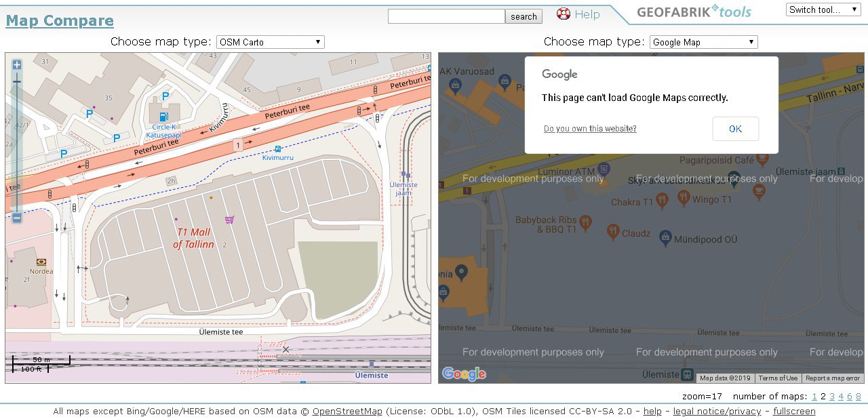The height and width of the screenshot is (419, 868).
Task: Click the footer help link
Action: (652, 412)
